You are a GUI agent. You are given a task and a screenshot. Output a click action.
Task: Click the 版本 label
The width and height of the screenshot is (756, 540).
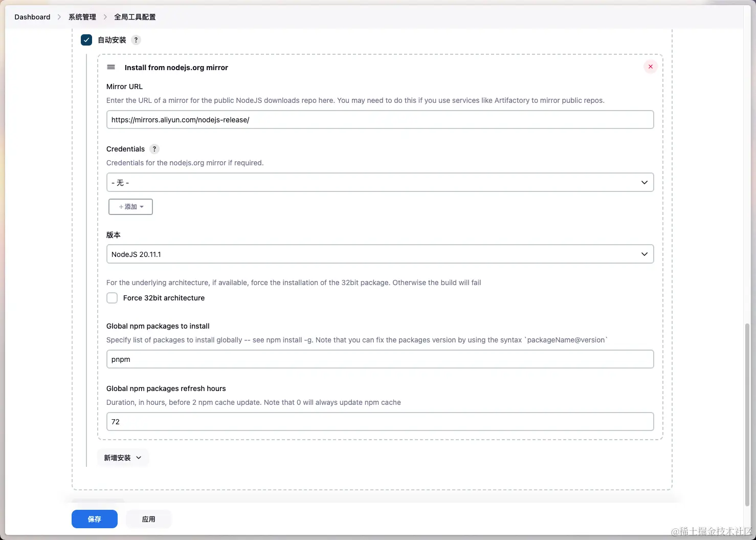coord(114,235)
